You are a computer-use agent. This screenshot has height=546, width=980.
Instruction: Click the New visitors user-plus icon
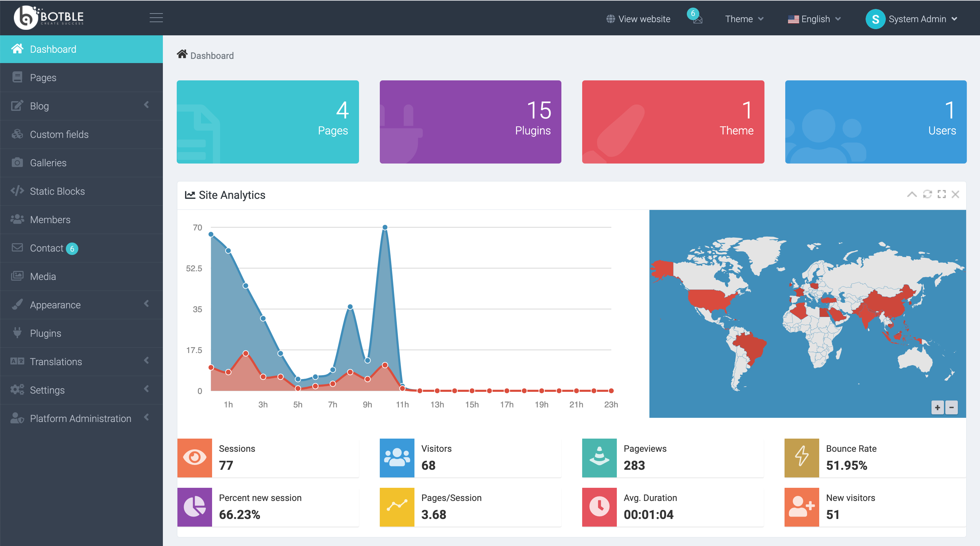point(802,507)
